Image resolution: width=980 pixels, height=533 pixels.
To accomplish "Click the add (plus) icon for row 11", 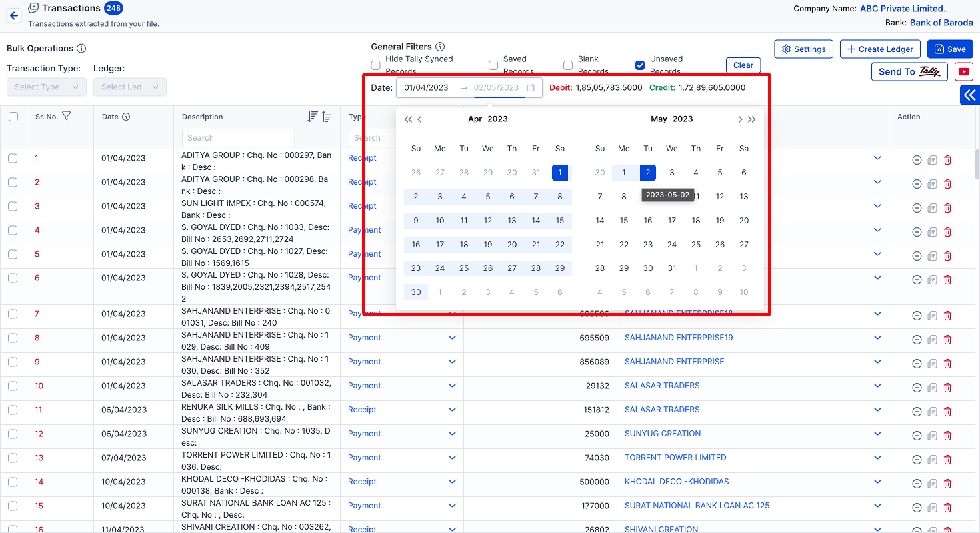I will point(917,412).
